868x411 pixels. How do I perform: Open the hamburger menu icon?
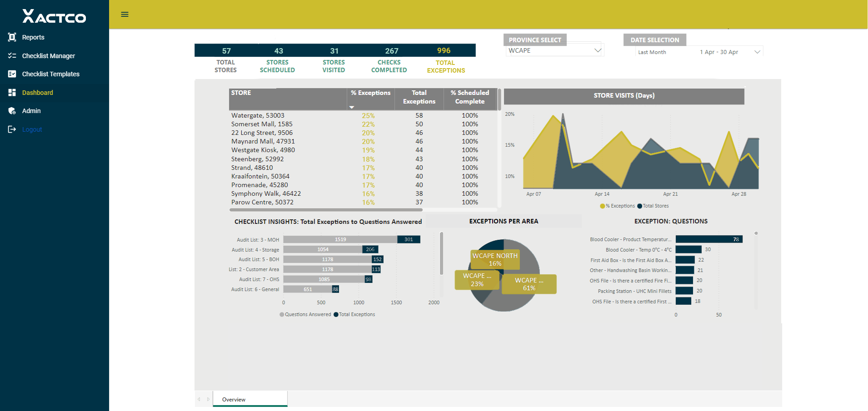125,15
